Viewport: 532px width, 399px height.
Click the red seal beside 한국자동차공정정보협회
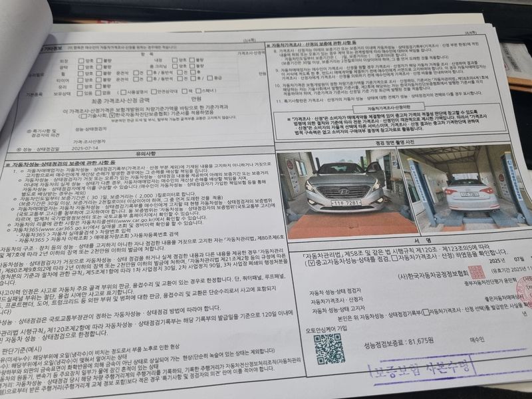pos(476,272)
